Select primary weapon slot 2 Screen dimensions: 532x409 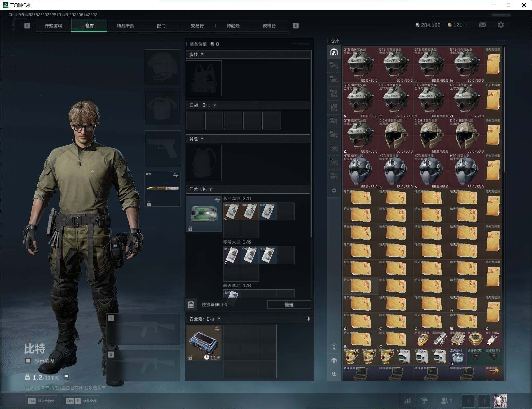coord(143,366)
